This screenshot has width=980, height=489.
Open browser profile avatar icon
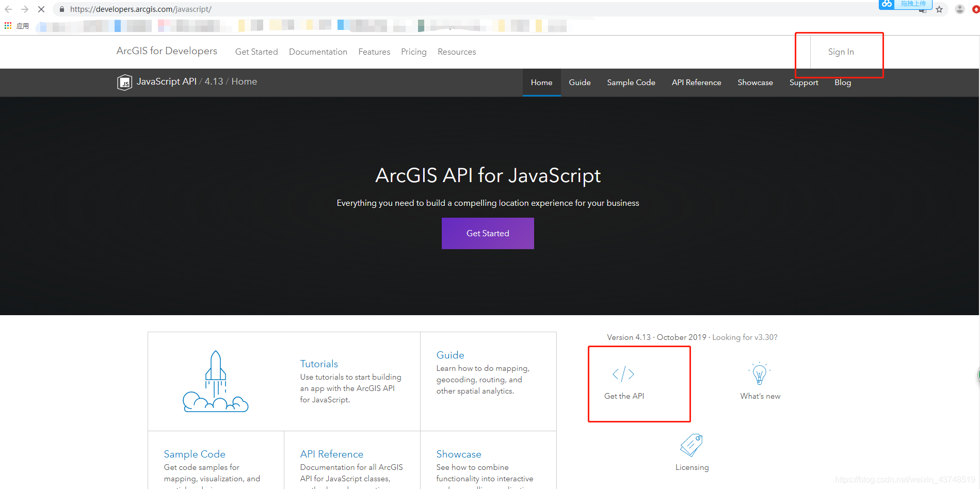pyautogui.click(x=960, y=9)
